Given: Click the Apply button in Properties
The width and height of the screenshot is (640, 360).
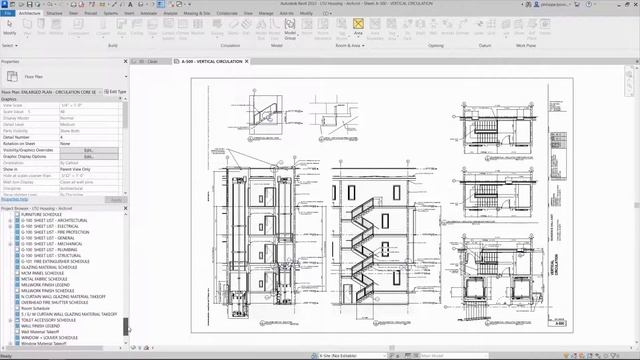Looking at the screenshot, I should click(x=116, y=200).
